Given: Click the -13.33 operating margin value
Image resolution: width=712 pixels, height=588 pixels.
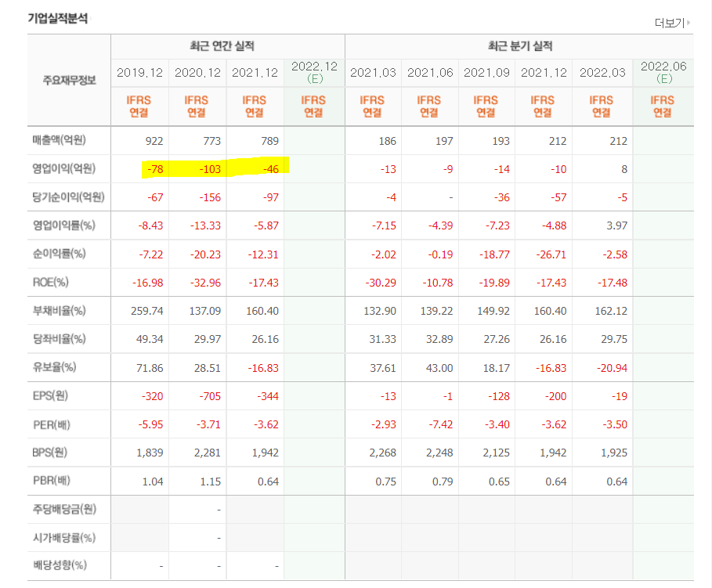Looking at the screenshot, I should pos(205,225).
